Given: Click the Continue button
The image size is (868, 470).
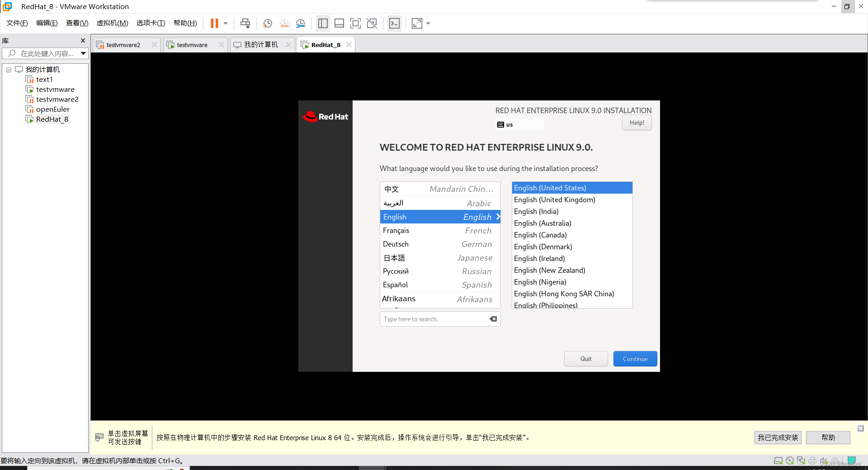Looking at the screenshot, I should 635,359.
